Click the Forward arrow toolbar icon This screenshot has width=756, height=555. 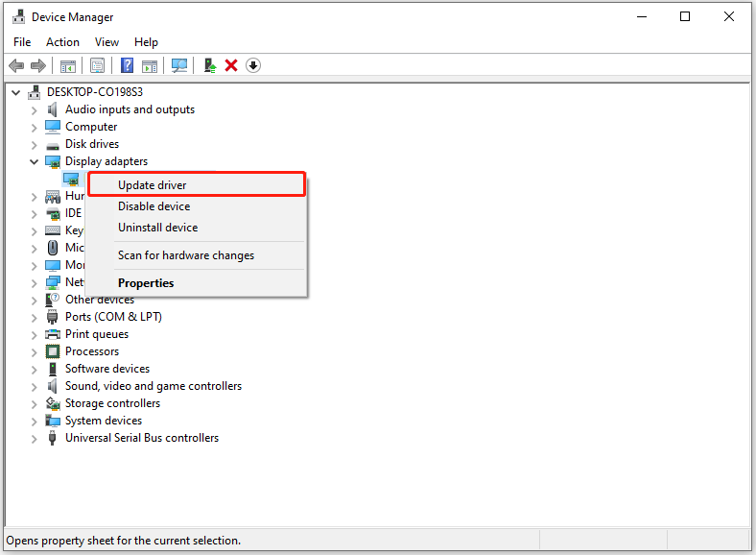38,65
